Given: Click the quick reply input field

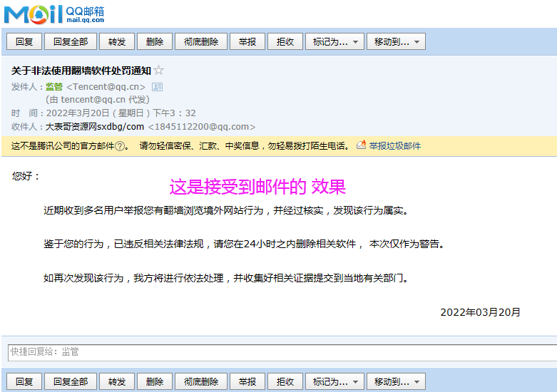Looking at the screenshot, I should coord(282,352).
